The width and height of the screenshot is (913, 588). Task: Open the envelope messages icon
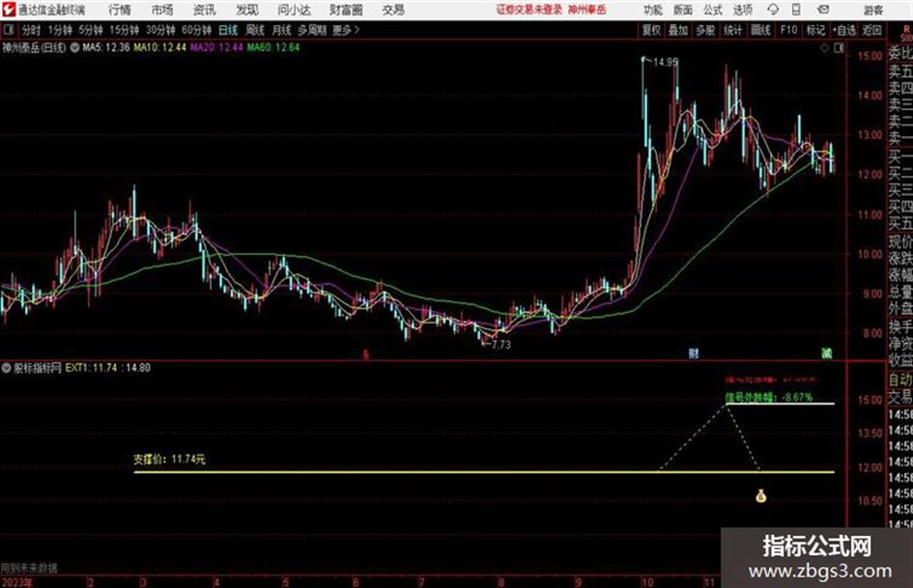(x=824, y=10)
